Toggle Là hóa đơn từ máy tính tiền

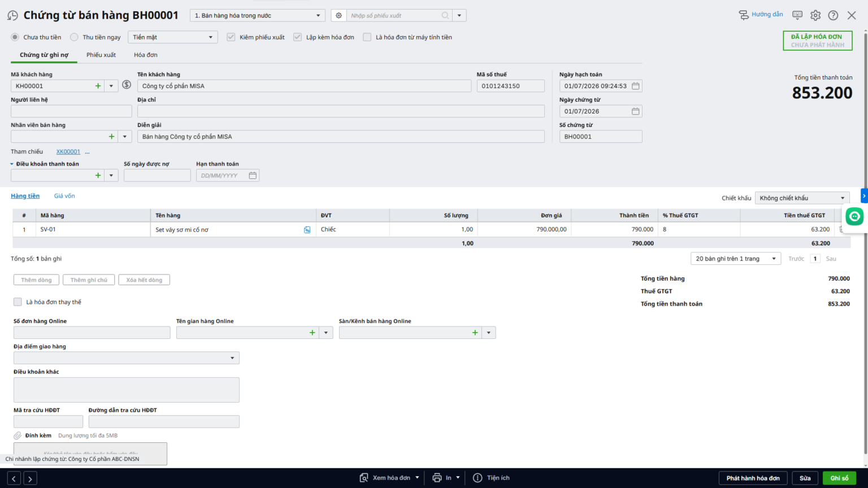pos(367,37)
